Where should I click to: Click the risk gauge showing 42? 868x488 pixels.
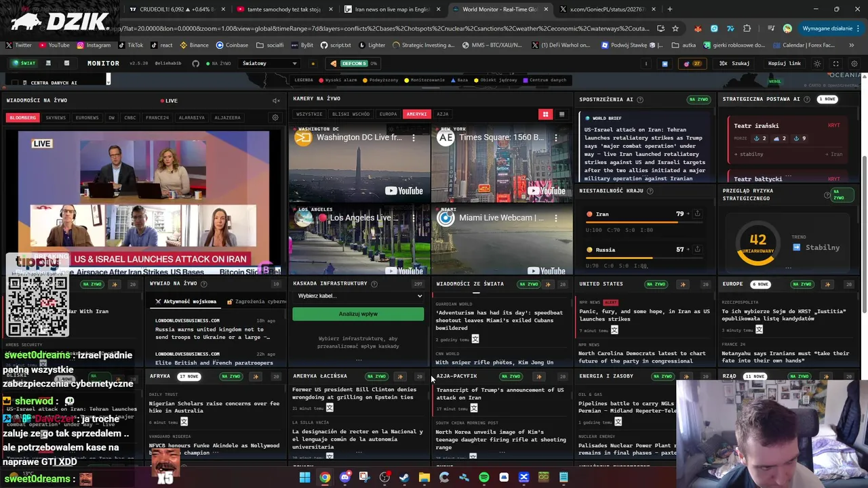click(757, 243)
